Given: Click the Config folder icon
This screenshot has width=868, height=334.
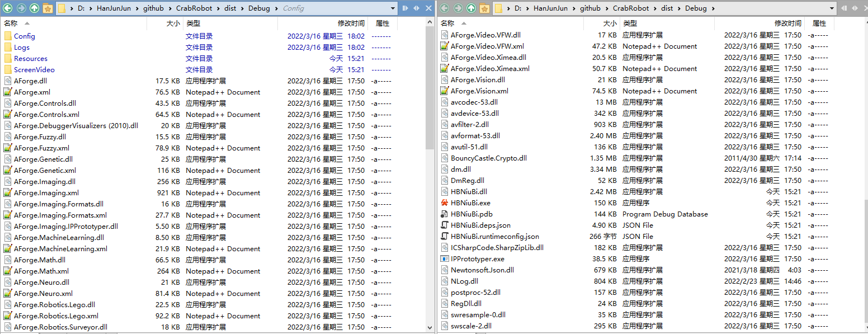Looking at the screenshot, I should coord(8,36).
